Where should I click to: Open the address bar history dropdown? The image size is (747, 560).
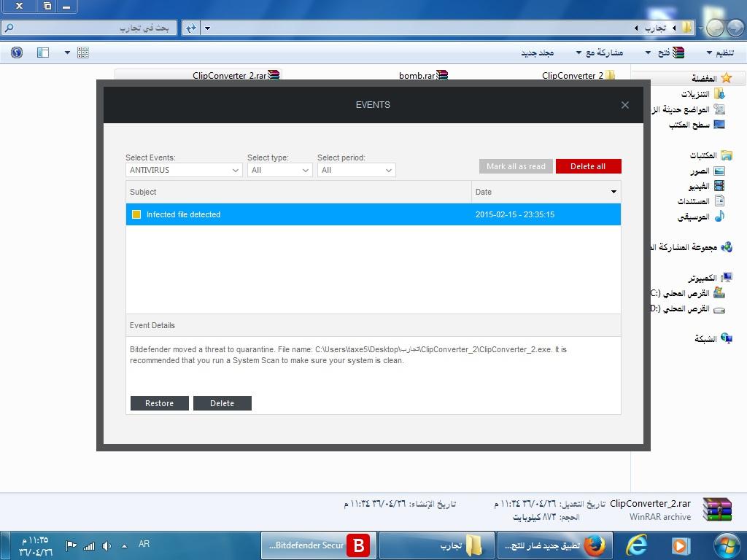[x=207, y=28]
